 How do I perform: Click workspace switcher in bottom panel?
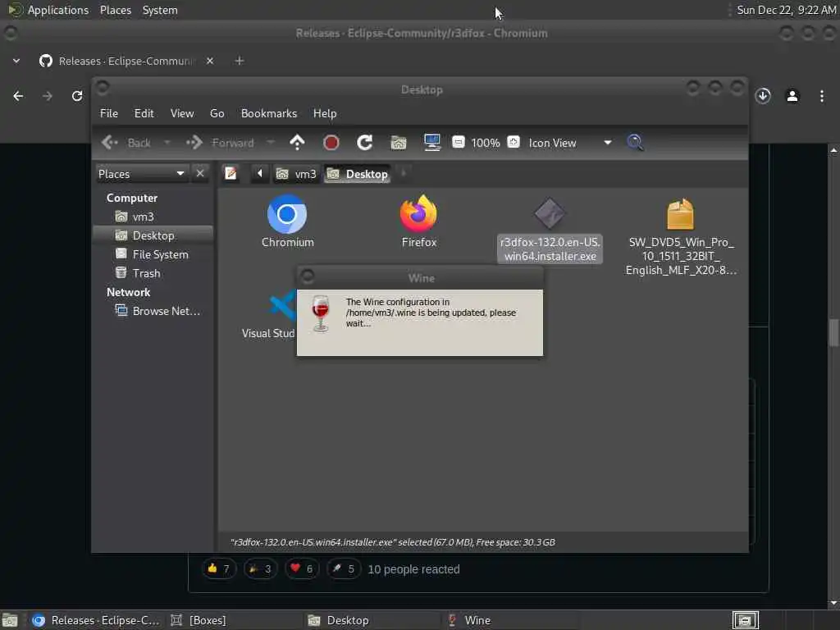click(746, 620)
